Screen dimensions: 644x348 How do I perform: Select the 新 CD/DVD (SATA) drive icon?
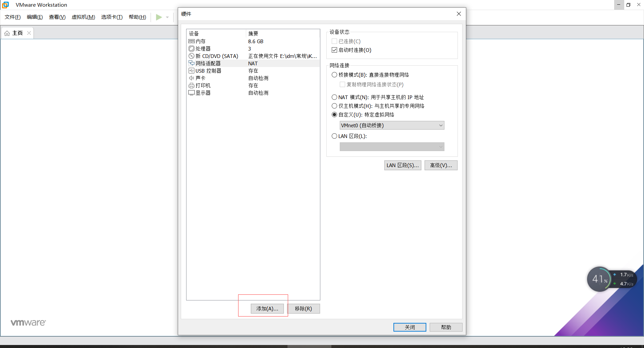192,56
